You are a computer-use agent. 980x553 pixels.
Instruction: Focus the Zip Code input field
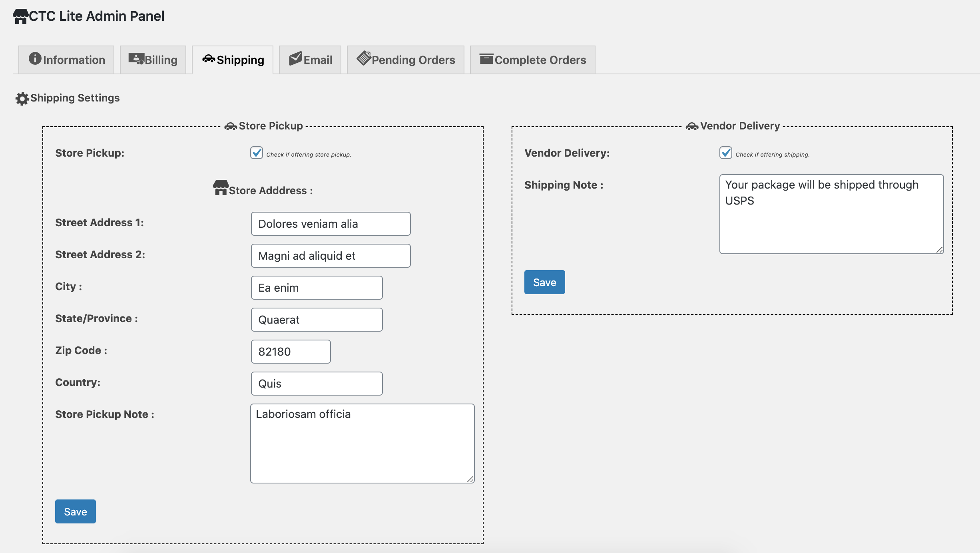291,352
